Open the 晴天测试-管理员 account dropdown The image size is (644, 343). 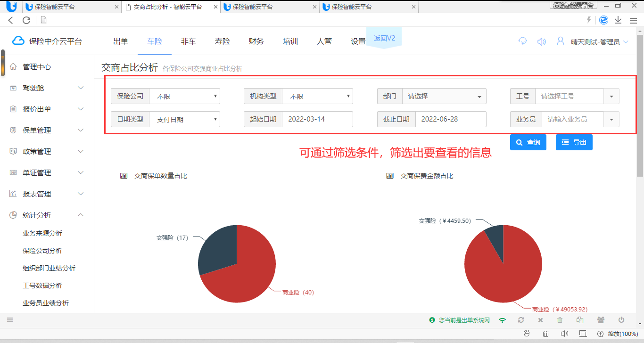(599, 42)
